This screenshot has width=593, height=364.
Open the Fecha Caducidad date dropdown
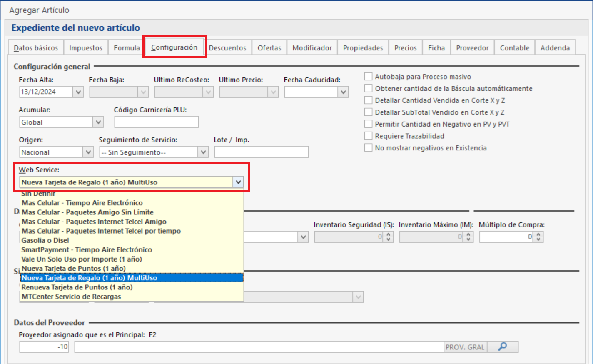(x=343, y=92)
